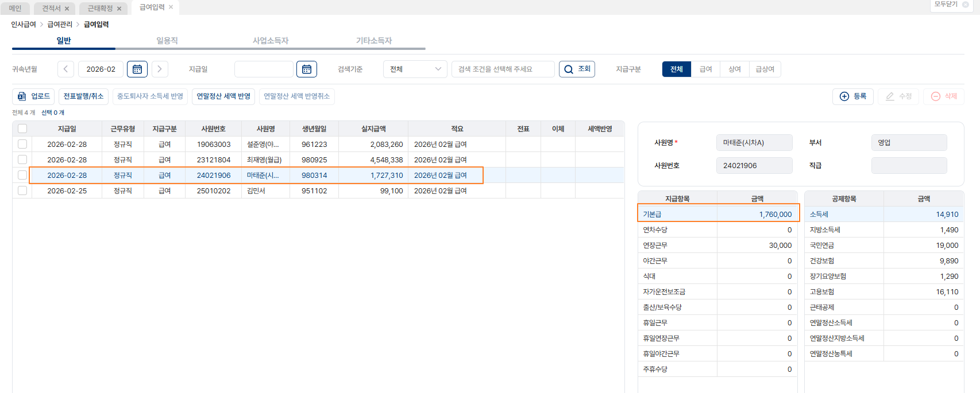Click the 장기요양보험 1,290 amount cell

tap(924, 276)
